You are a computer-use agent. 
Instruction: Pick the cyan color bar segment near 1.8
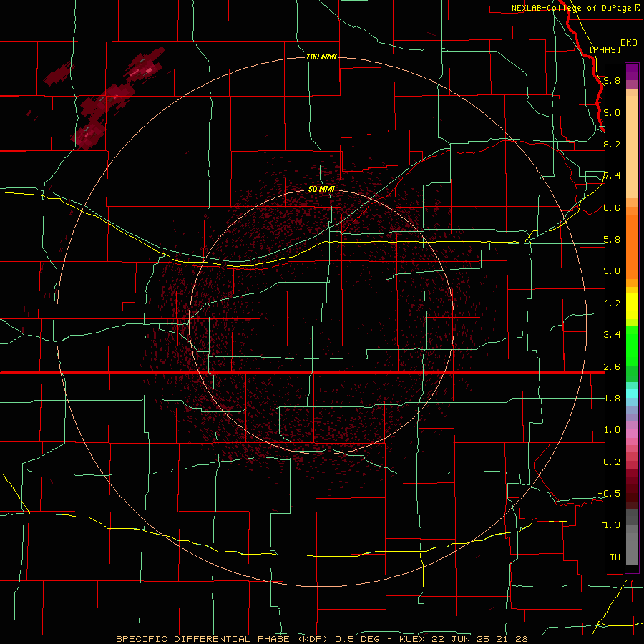click(632, 394)
